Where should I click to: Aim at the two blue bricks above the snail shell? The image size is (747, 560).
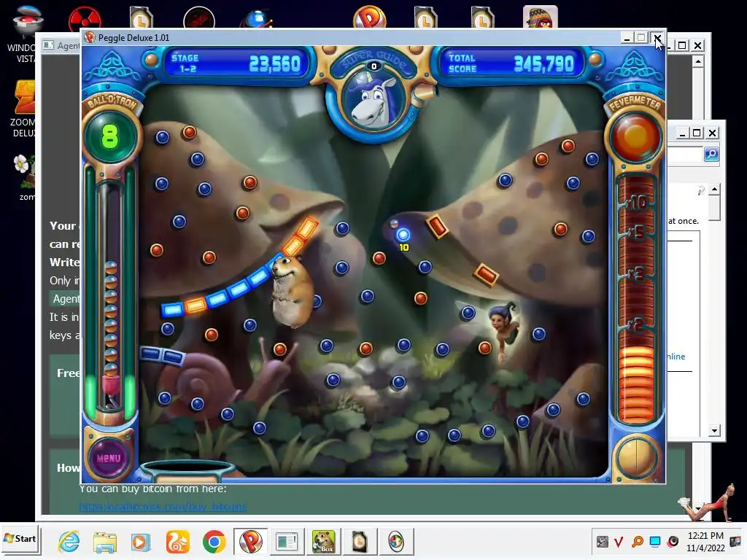coord(162,355)
